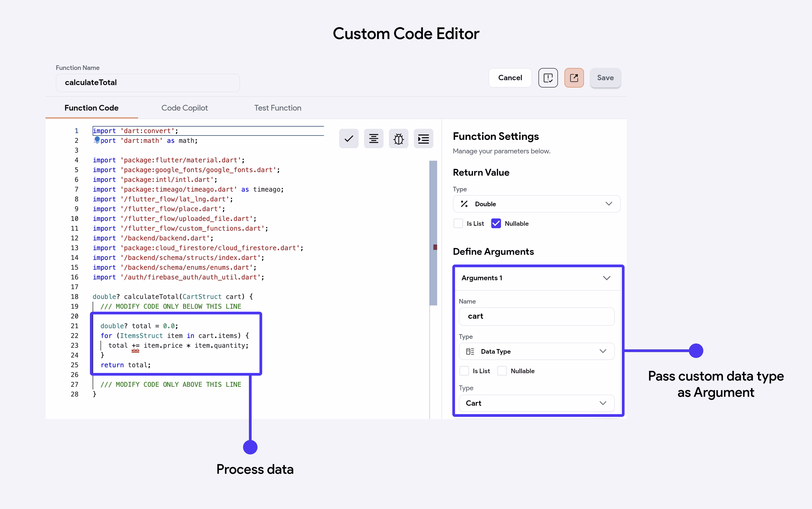This screenshot has height=509, width=812.
Task: Click the 'return total;' code line
Action: tap(125, 365)
